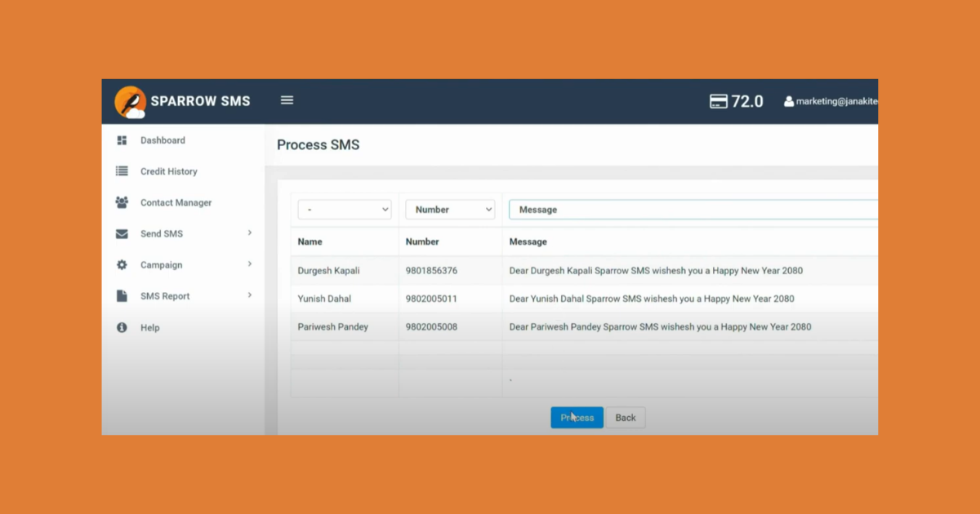
Task: Click the credit card balance icon
Action: (x=719, y=101)
